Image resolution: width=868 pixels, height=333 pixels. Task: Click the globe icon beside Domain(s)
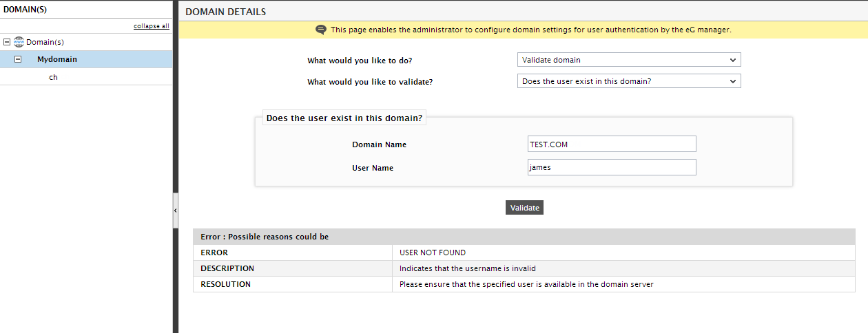point(19,42)
